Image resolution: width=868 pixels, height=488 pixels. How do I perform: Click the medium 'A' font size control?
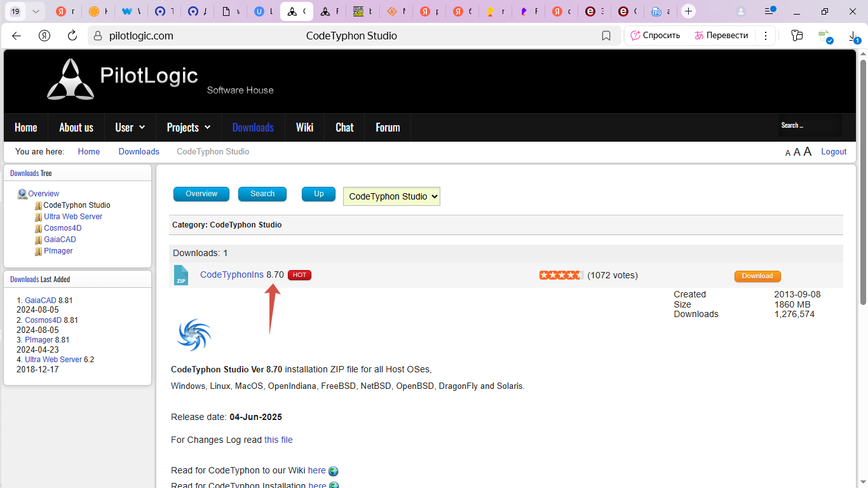coord(797,152)
